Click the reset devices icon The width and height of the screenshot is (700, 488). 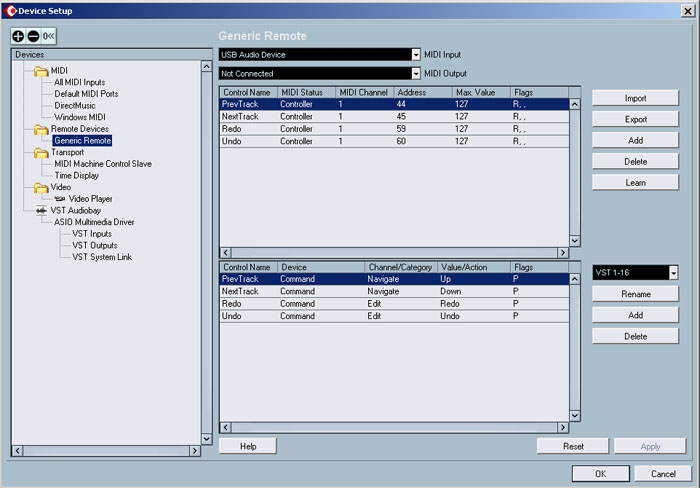point(47,36)
